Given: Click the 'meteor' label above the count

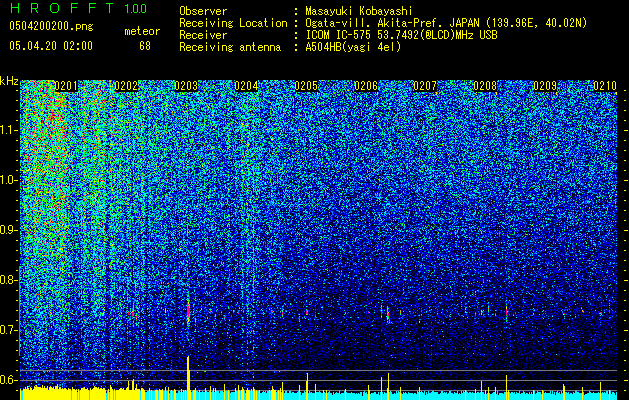Looking at the screenshot, I should pyautogui.click(x=142, y=31).
